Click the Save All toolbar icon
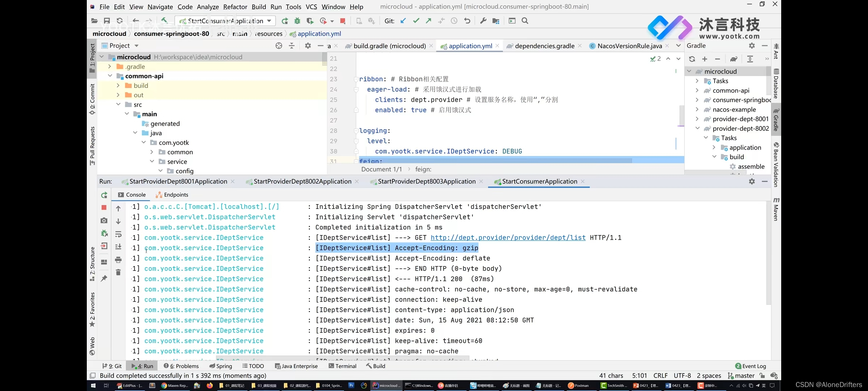This screenshot has width=868, height=391. click(x=107, y=21)
